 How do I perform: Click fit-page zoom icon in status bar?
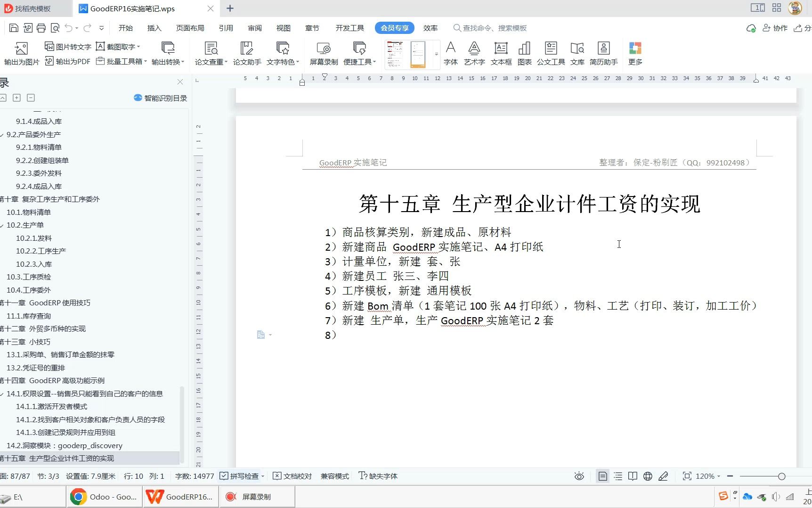click(687, 476)
